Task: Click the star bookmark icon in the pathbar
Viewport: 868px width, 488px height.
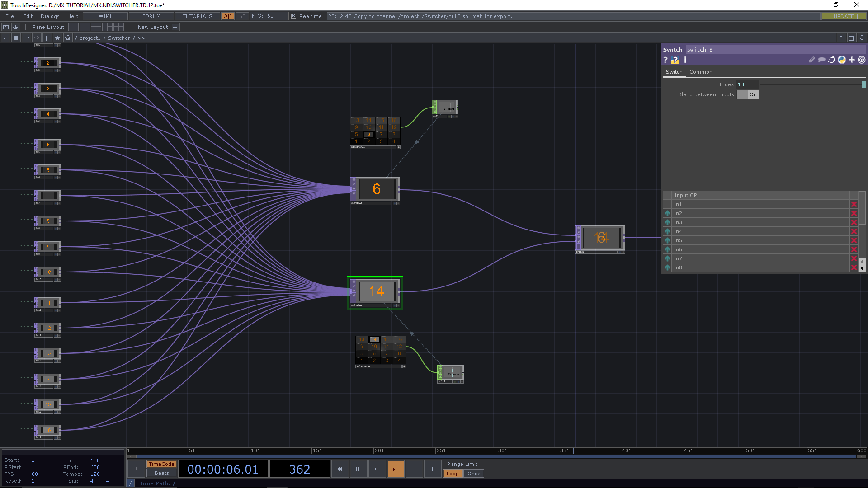Action: click(x=57, y=38)
